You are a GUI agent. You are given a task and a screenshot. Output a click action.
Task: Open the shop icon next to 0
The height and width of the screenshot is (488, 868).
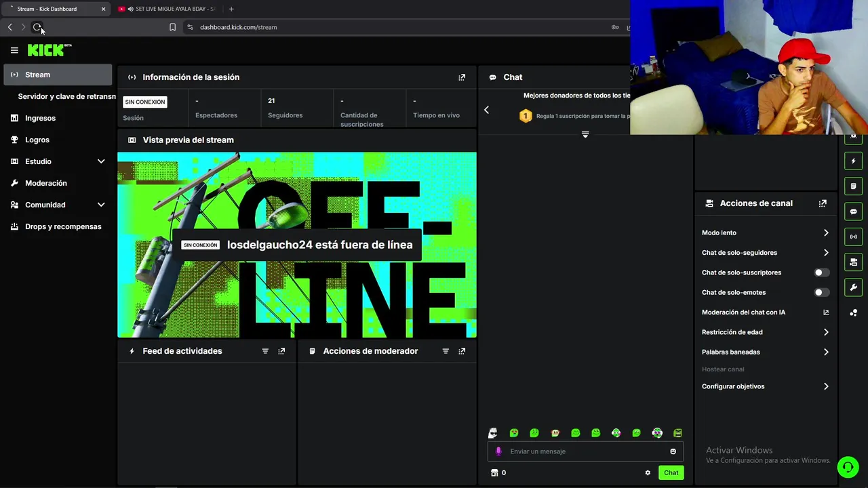pos(494,472)
